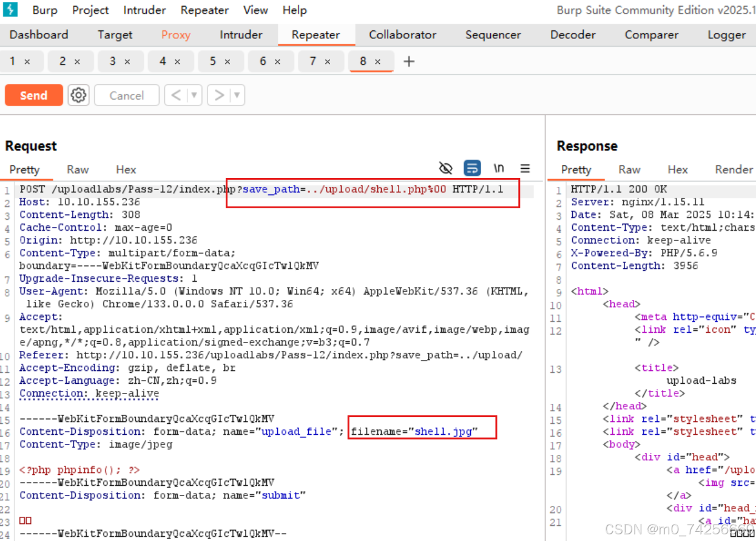Switch to the Intruder tool tab
The image size is (756, 541).
click(x=241, y=35)
